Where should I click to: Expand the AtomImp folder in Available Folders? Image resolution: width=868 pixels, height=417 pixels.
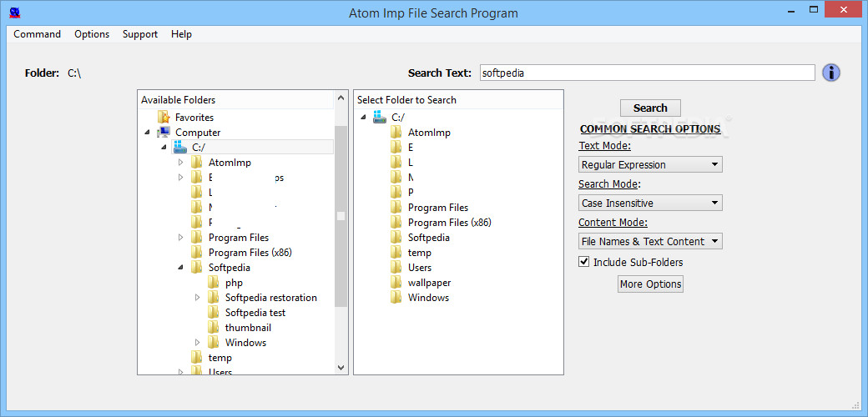tap(180, 162)
